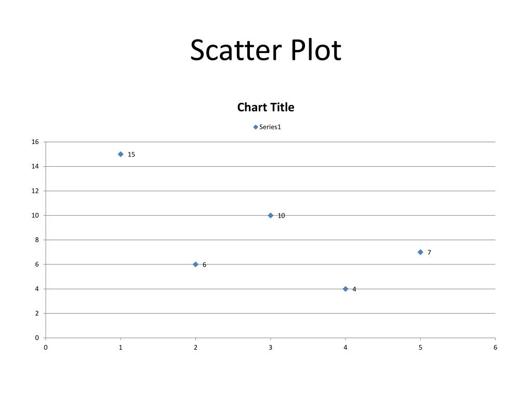Click the data label 7
Viewport: 532px width, 399px height.
tap(429, 252)
